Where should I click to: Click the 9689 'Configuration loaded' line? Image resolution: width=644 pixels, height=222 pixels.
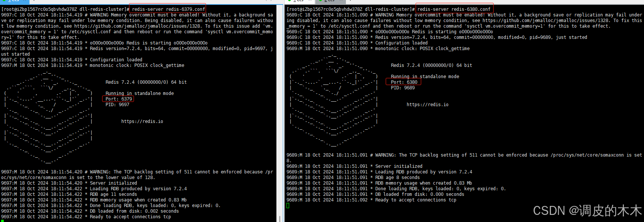[357, 43]
